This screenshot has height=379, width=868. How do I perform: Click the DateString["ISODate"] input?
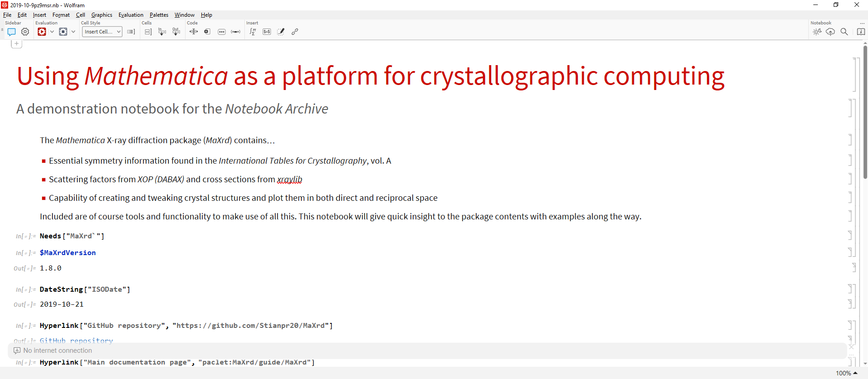click(85, 289)
